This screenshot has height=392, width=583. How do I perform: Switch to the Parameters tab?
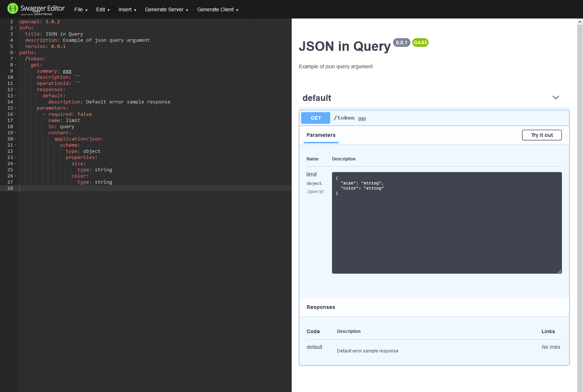(x=320, y=135)
